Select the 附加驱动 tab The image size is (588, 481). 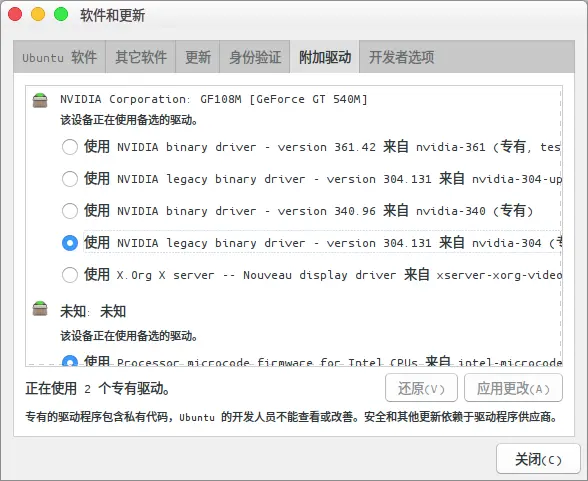(325, 57)
